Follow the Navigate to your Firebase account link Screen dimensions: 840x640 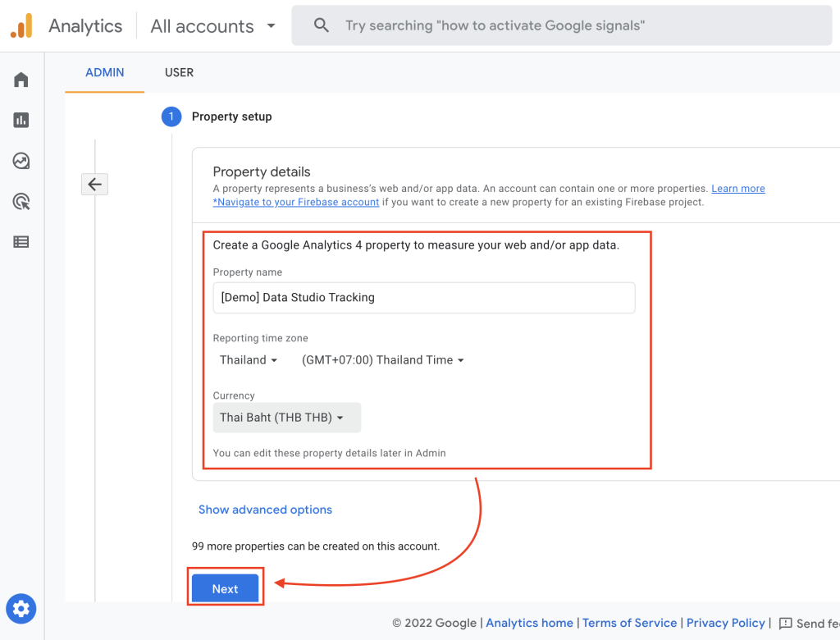295,202
